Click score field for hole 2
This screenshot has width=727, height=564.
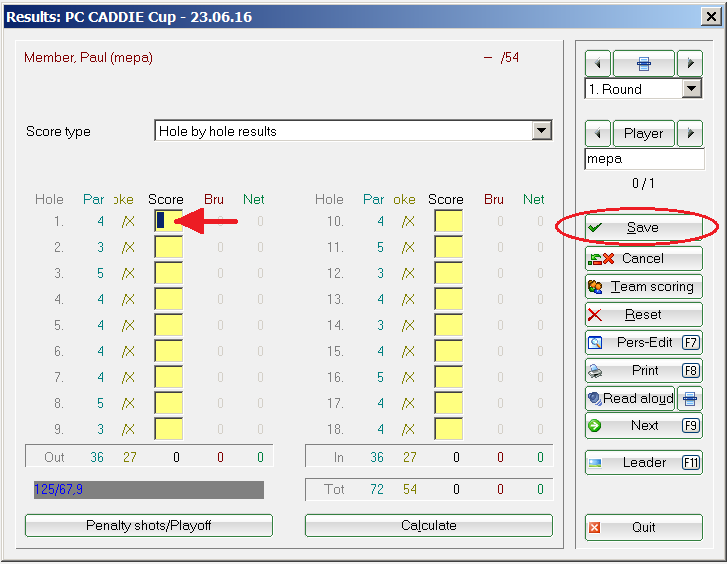[169, 247]
